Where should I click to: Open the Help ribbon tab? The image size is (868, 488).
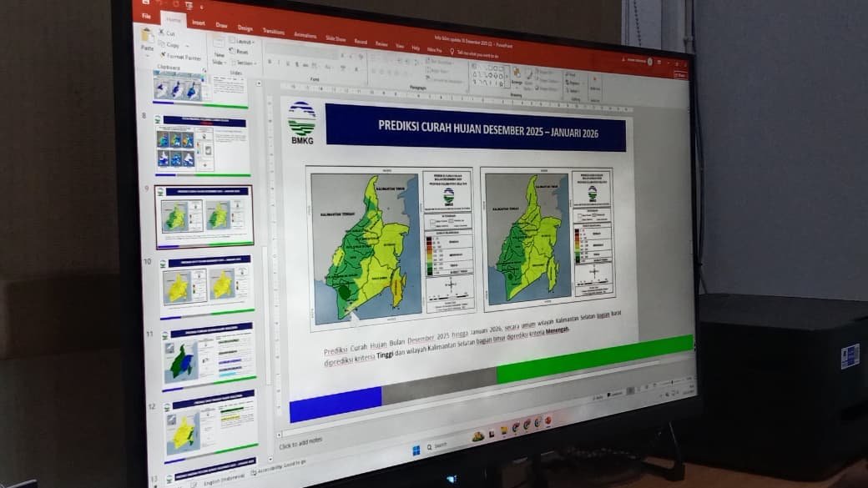point(415,48)
